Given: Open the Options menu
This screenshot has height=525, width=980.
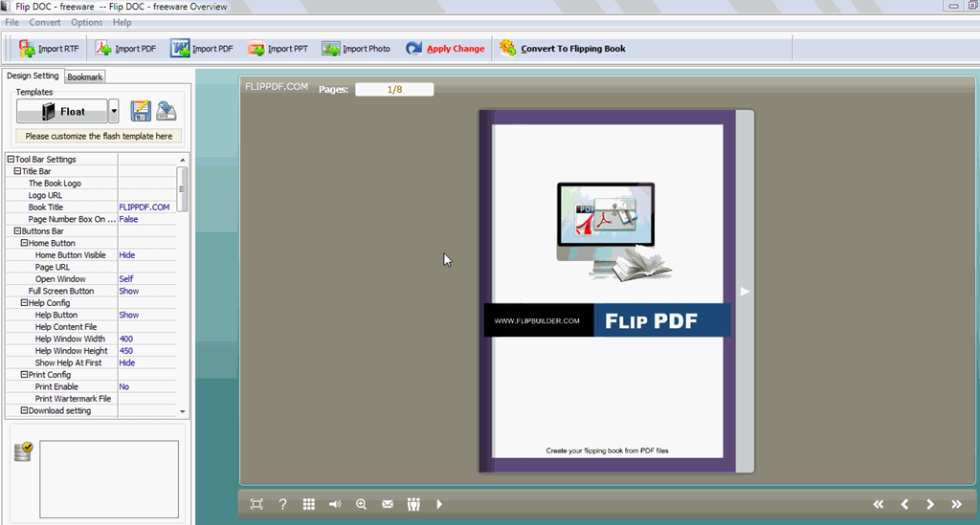Looking at the screenshot, I should [86, 23].
